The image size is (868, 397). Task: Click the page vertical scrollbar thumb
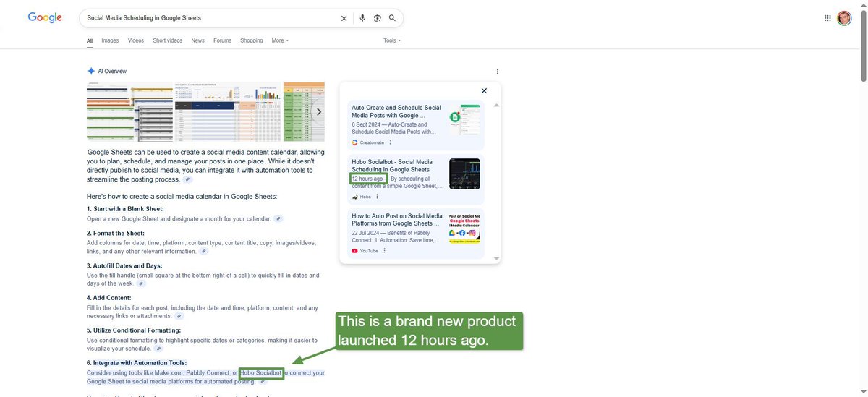click(x=864, y=45)
